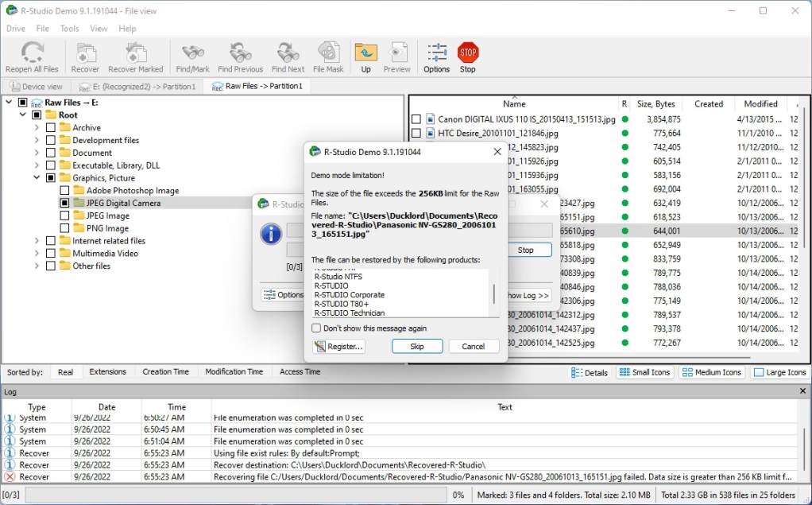
Task: Select R-STUDIO Corporate in products list
Action: click(x=350, y=294)
